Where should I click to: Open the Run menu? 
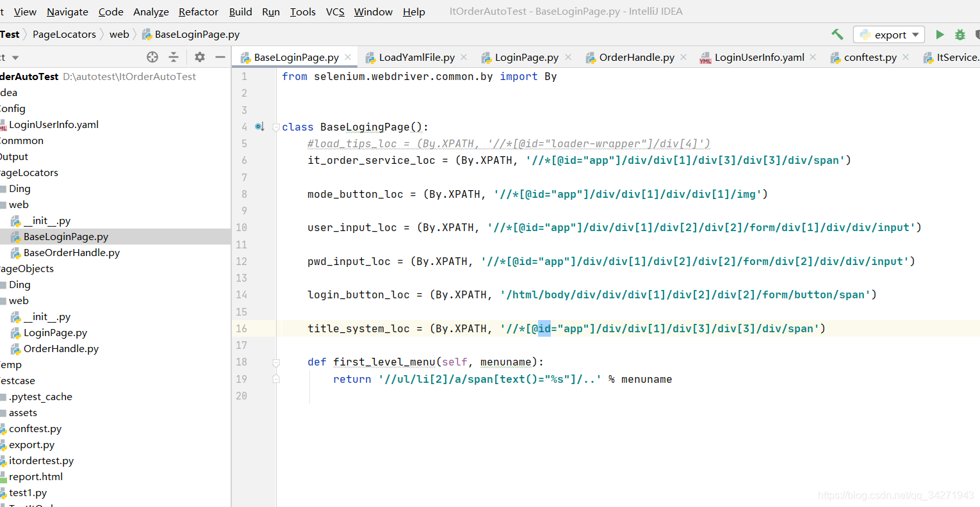pyautogui.click(x=271, y=12)
